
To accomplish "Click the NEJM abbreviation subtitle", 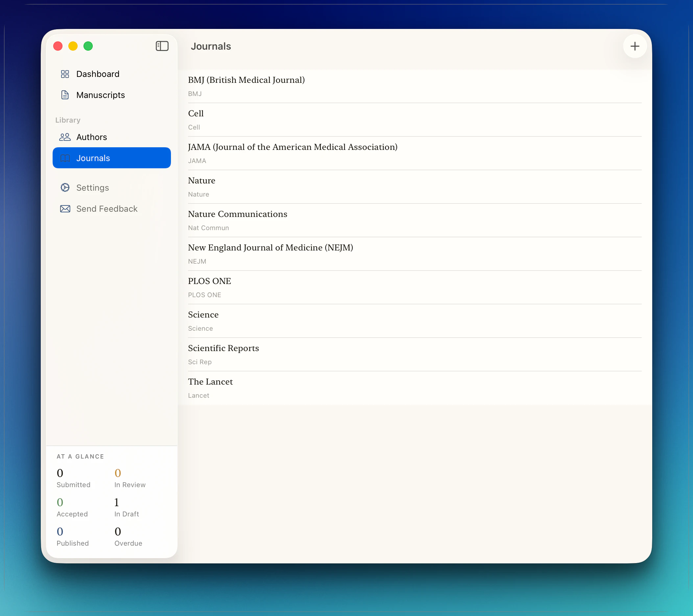I will coord(197,261).
